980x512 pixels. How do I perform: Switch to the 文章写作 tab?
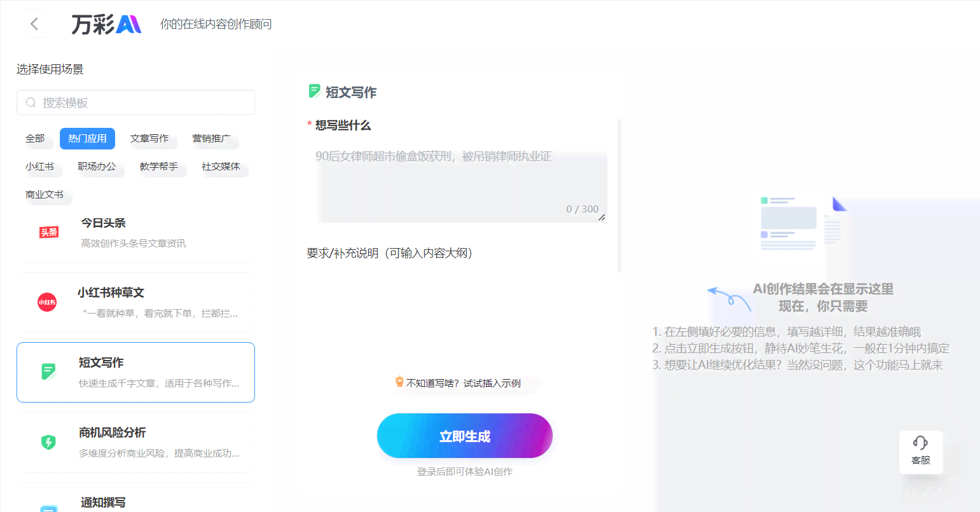pyautogui.click(x=149, y=138)
